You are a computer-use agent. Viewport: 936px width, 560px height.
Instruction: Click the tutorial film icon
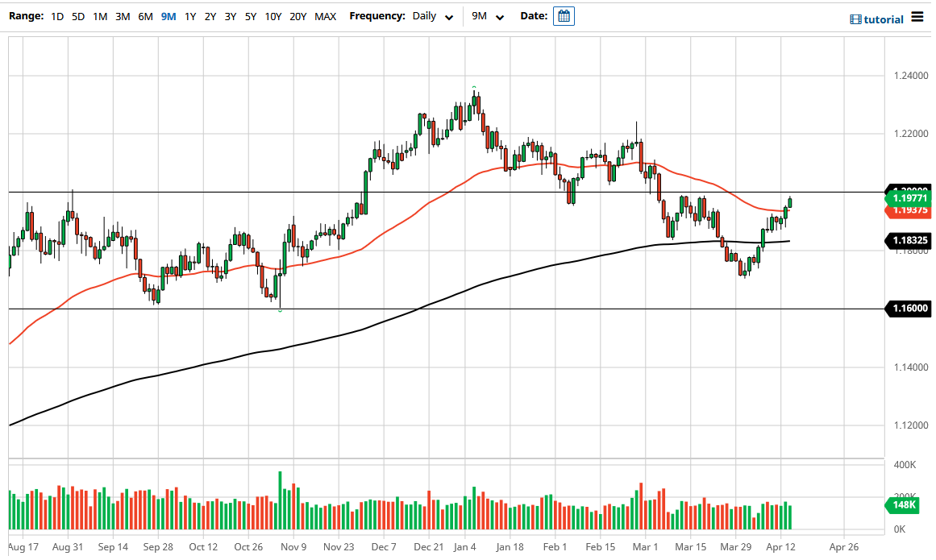click(855, 19)
